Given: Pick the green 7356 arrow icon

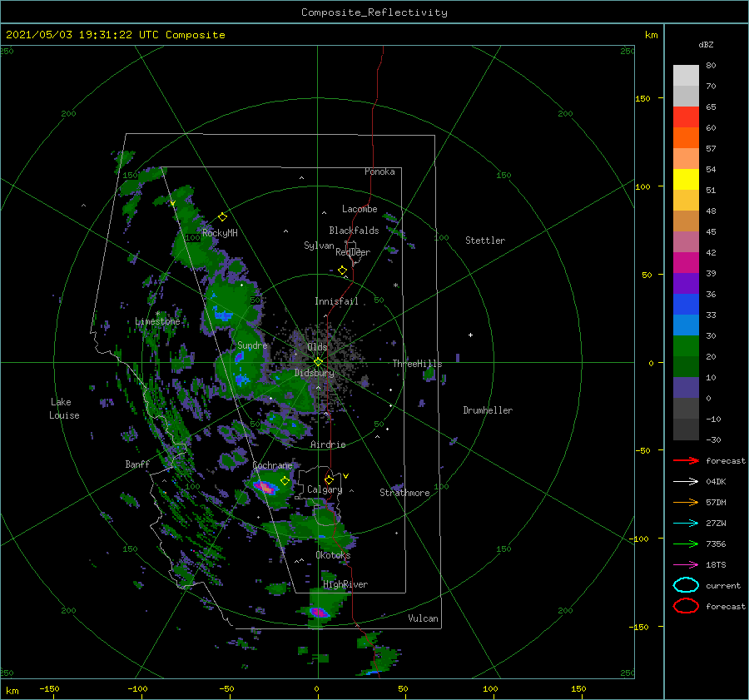Looking at the screenshot, I should pos(686,544).
